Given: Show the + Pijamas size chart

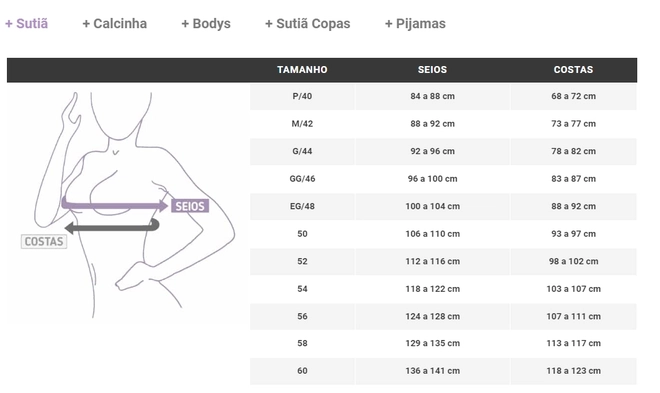Looking at the screenshot, I should (415, 24).
